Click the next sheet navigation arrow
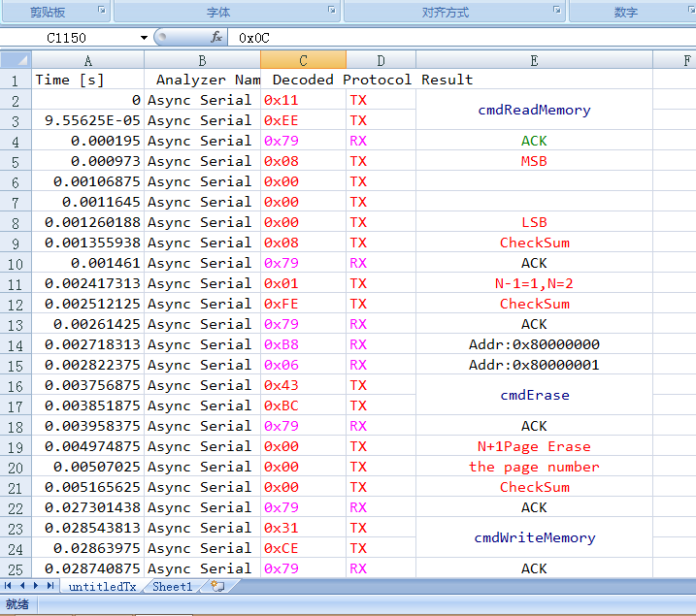 click(x=36, y=586)
